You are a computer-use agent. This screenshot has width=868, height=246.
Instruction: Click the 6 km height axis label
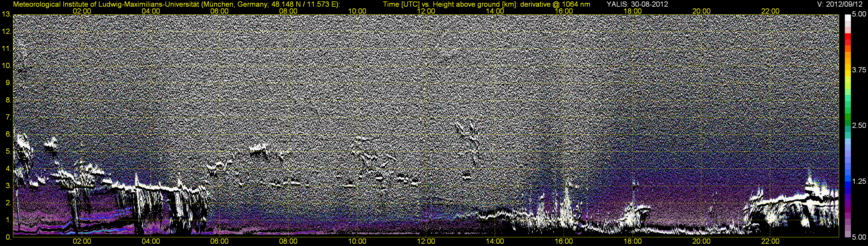pos(8,135)
